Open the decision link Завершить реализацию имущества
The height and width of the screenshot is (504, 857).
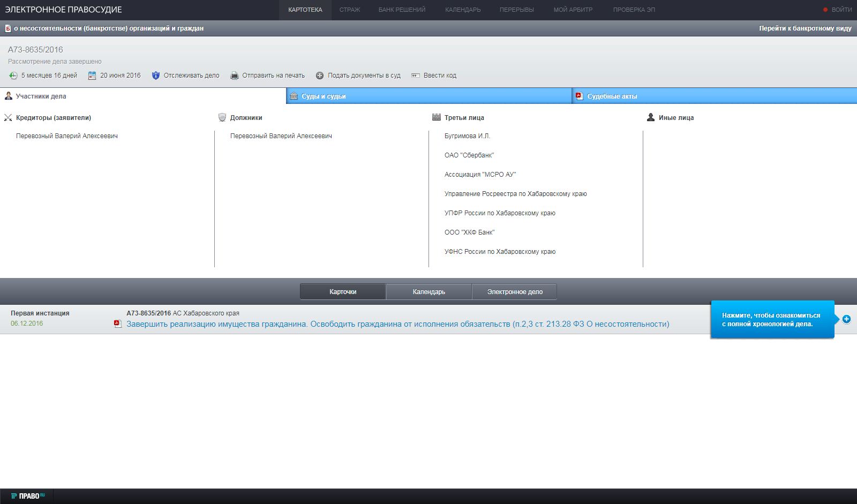[397, 324]
